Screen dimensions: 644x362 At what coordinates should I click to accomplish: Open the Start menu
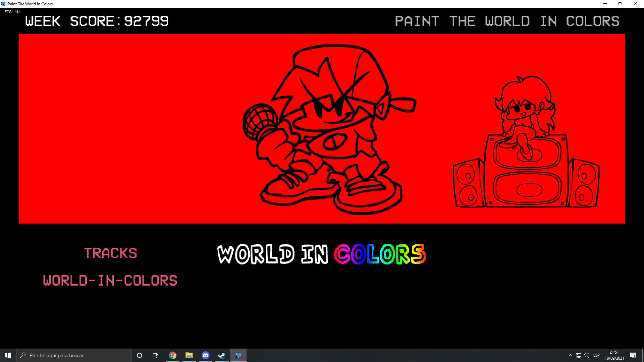7,355
